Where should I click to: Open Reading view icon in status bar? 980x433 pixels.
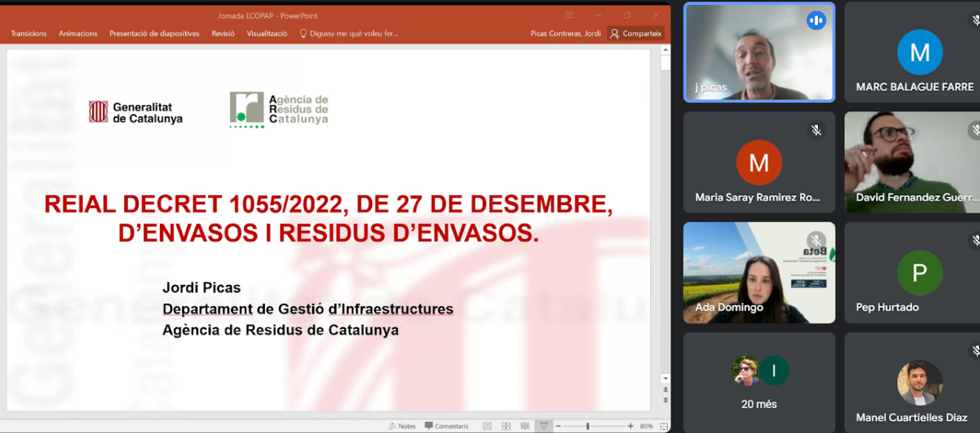tap(524, 426)
